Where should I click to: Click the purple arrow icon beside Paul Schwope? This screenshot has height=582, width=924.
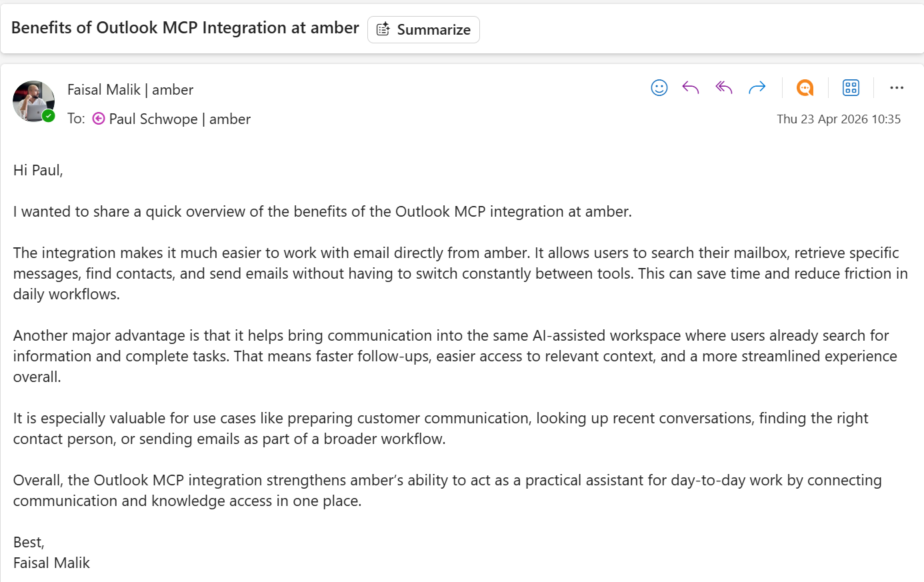pyautogui.click(x=99, y=119)
